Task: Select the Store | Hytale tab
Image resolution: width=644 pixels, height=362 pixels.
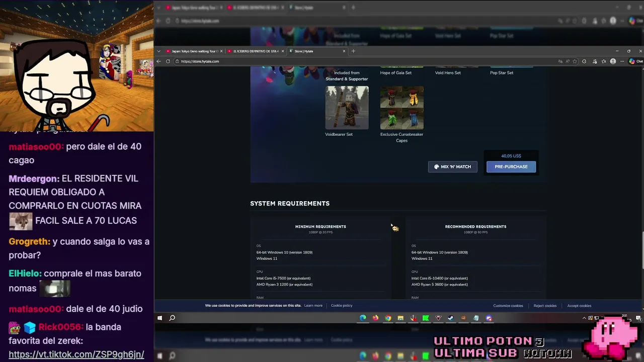Action: click(317, 51)
